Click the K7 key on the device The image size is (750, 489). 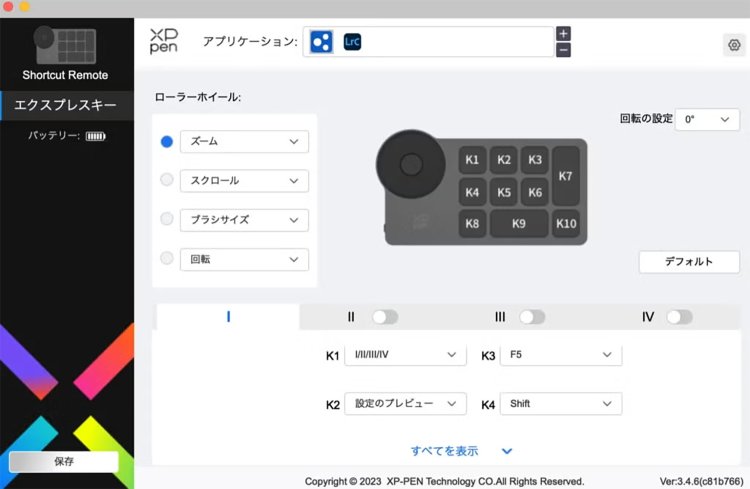pos(565,176)
